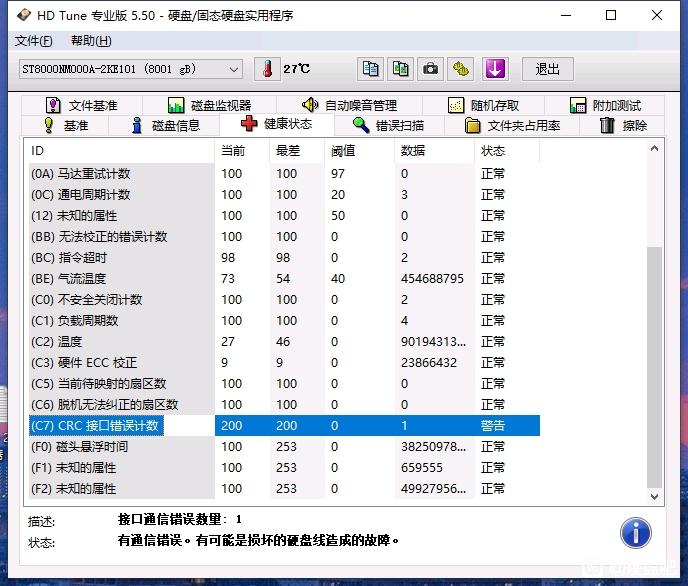Click the 阈值 column header

[359, 151]
